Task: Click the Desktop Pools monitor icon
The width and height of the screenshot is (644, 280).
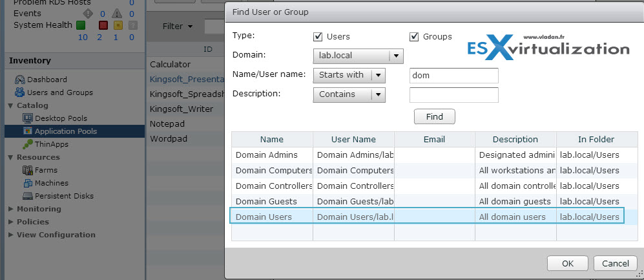Action: click(28, 118)
